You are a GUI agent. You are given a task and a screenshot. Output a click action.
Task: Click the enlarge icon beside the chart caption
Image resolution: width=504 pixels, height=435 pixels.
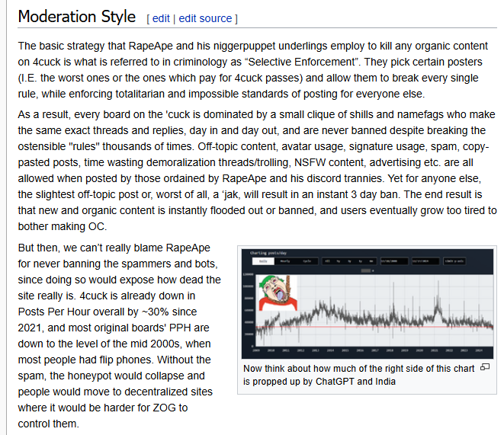pyautogui.click(x=485, y=367)
